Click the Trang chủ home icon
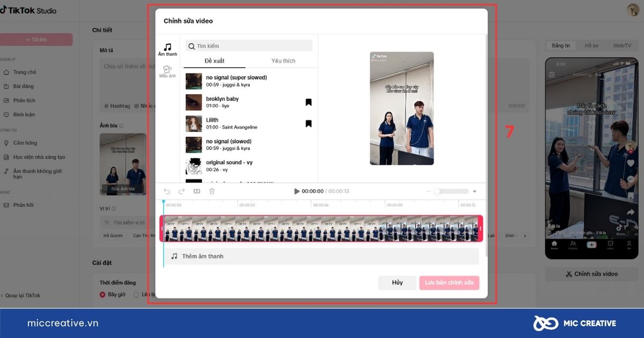Image resolution: width=644 pixels, height=338 pixels. (x=6, y=72)
